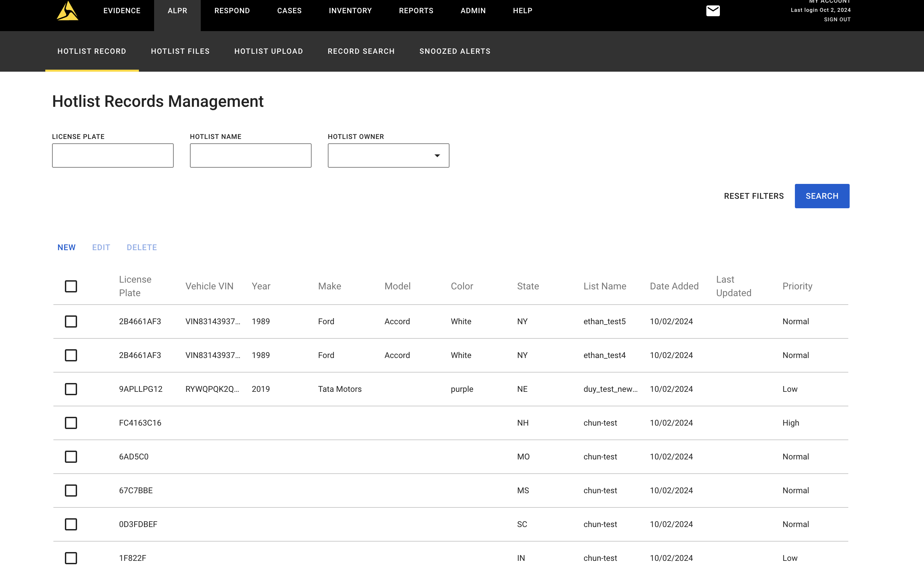The height and width of the screenshot is (572, 924).
Task: Tick the FC4163C16 row checkbox
Action: [x=71, y=423]
